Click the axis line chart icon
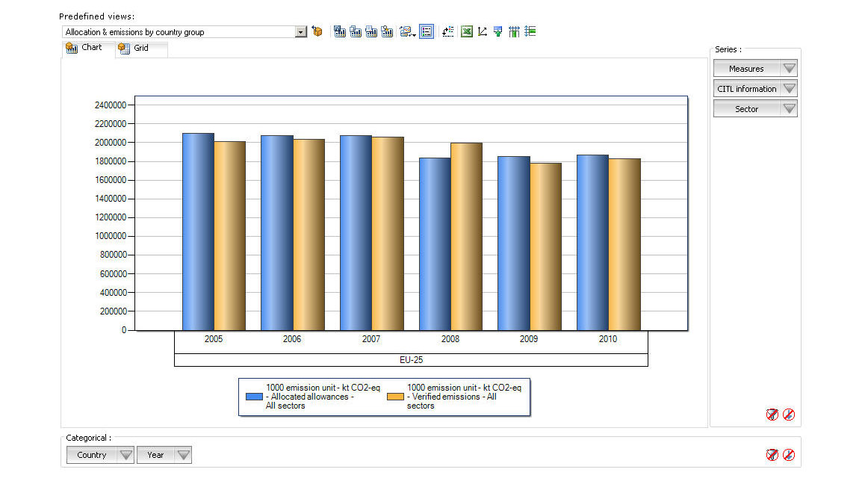This screenshot has height=487, width=868. point(483,32)
